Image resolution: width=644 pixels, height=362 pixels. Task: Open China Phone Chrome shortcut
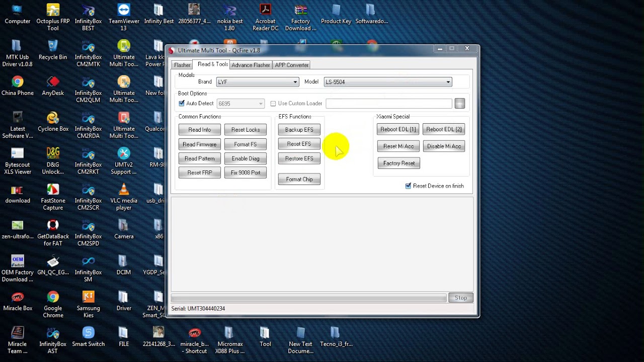(x=18, y=85)
